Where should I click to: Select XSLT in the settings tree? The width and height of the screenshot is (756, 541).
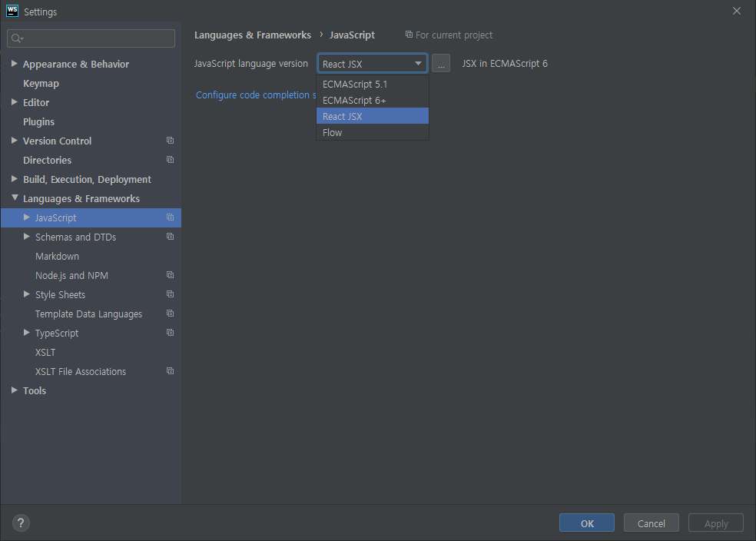pos(45,352)
